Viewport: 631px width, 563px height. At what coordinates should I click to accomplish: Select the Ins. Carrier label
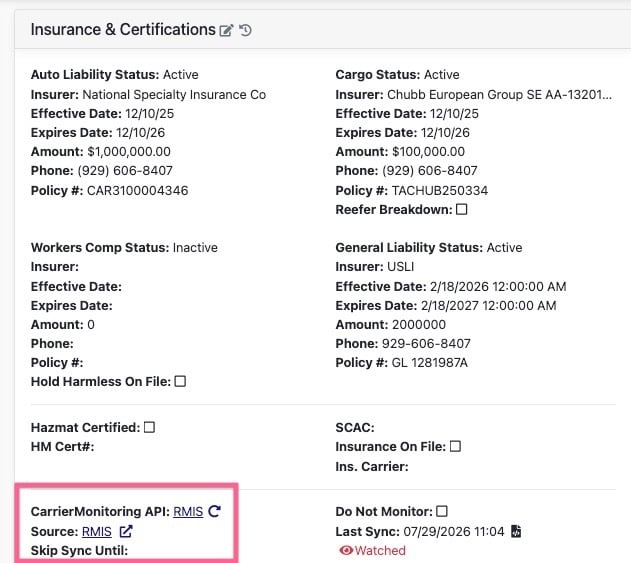(372, 466)
